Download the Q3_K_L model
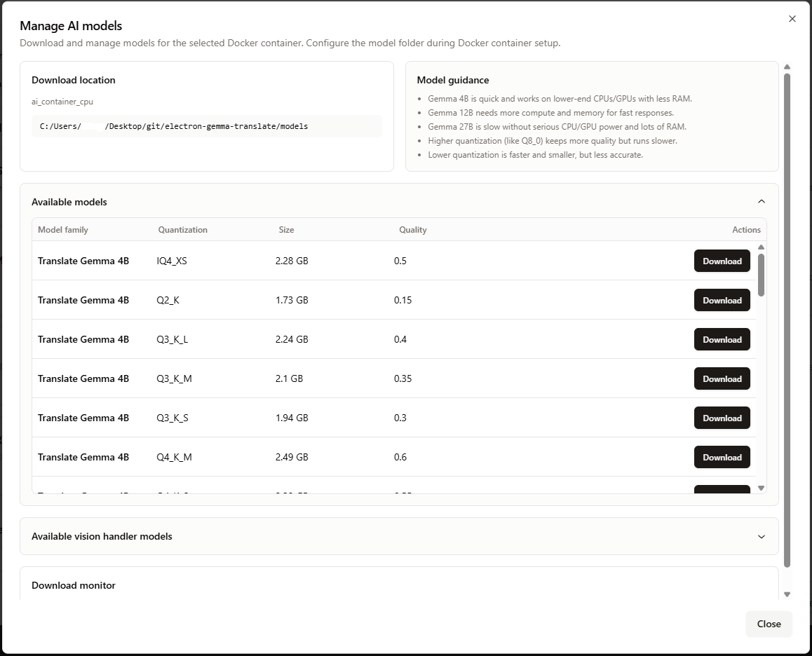The image size is (812, 656). click(x=722, y=339)
